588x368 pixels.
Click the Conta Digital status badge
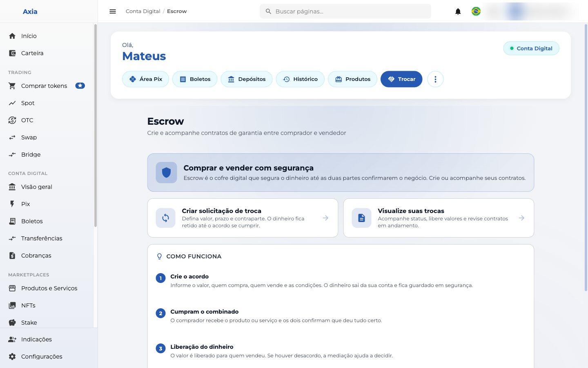click(x=531, y=48)
